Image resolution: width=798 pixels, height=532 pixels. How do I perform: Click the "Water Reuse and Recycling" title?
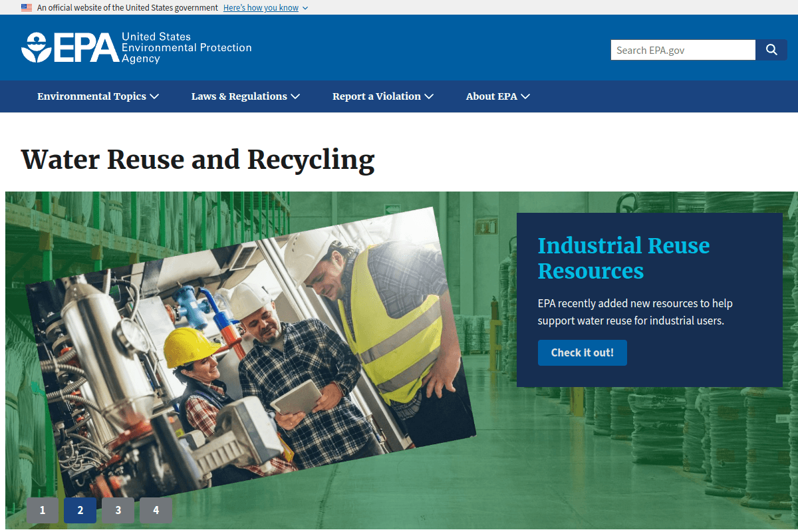point(198,160)
